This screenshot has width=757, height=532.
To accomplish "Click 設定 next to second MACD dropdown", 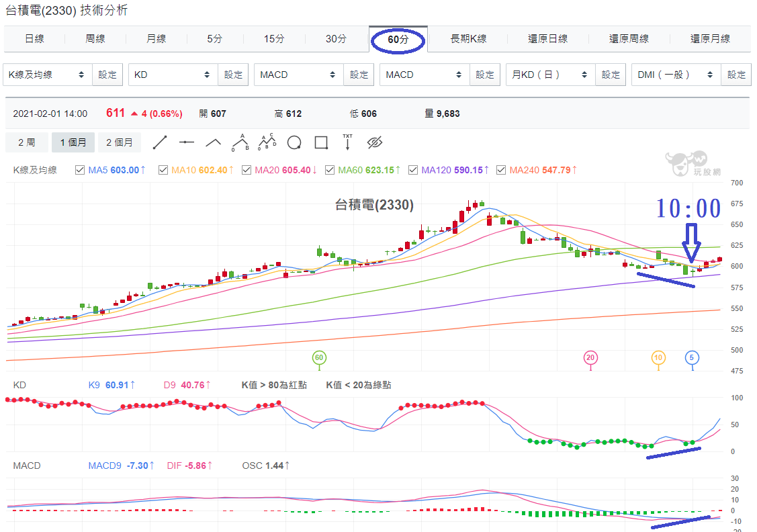I will (x=485, y=75).
